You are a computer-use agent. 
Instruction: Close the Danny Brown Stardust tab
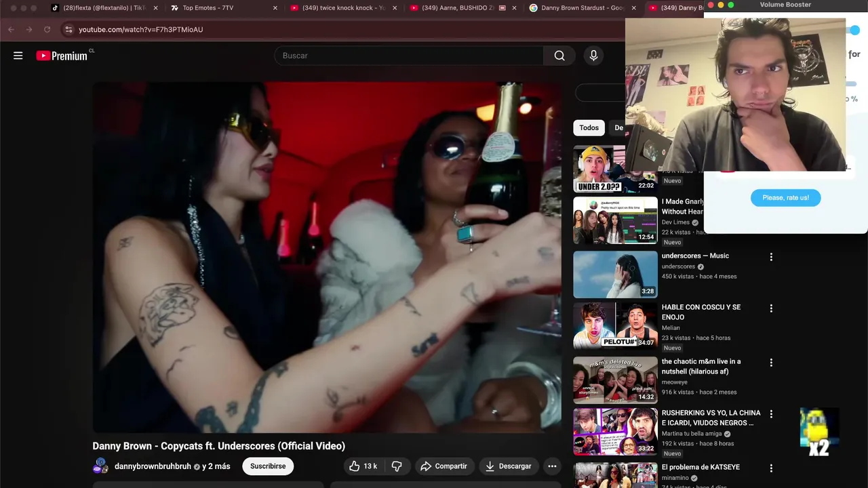click(x=633, y=8)
